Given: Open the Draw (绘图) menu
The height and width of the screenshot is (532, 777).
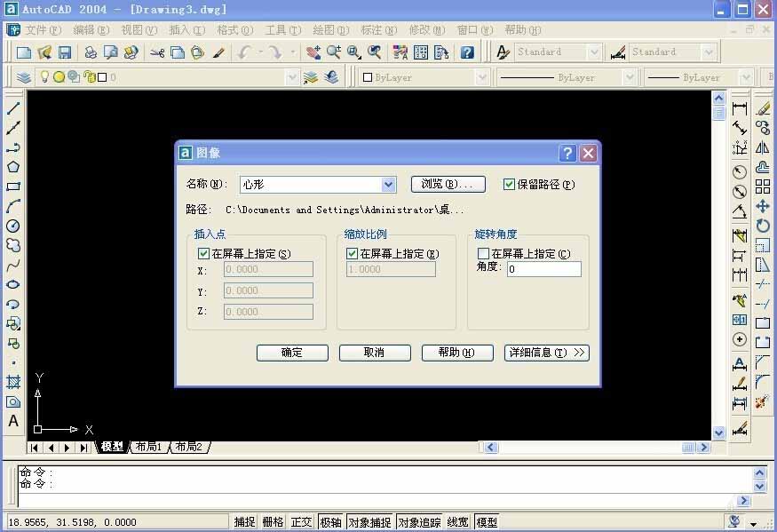Looking at the screenshot, I should coord(331,30).
